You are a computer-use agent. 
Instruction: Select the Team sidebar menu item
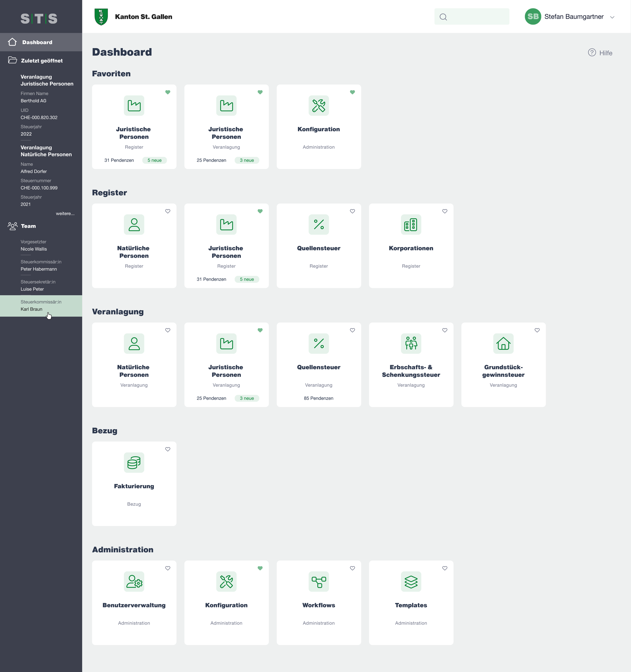(x=28, y=226)
